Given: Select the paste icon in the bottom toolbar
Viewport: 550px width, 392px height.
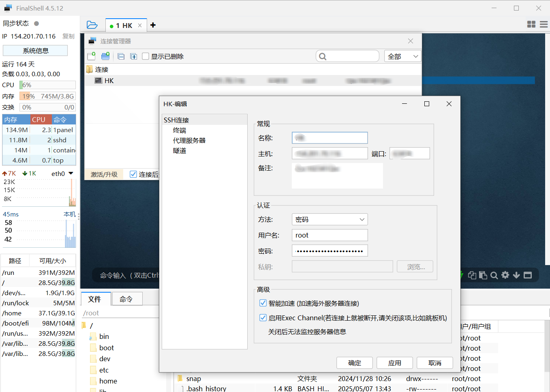Looking at the screenshot, I should pos(483,275).
